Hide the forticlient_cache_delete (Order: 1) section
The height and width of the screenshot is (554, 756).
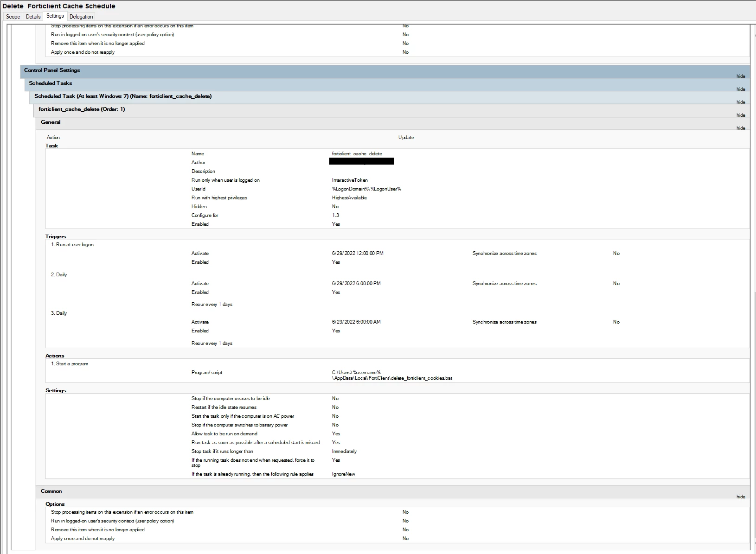741,115
